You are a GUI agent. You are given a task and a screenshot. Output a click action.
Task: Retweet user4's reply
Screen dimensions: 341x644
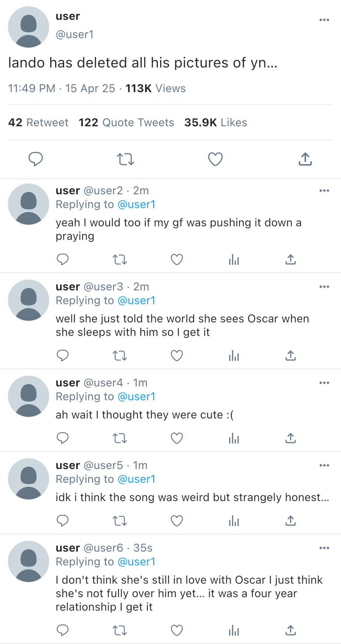pos(120,438)
